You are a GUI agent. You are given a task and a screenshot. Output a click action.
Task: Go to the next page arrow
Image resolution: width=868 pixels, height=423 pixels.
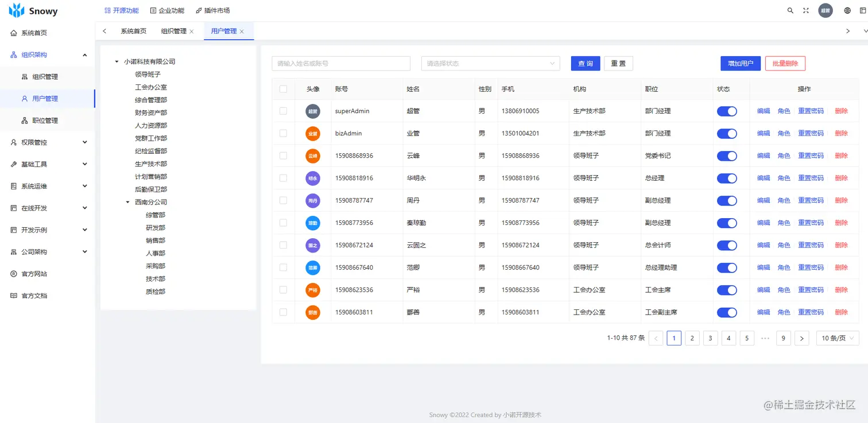point(802,338)
